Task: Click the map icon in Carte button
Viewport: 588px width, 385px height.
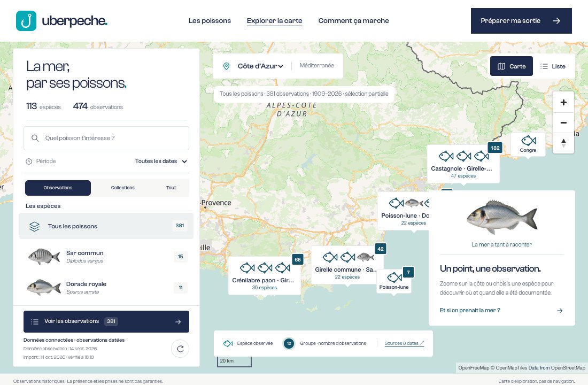Action: click(501, 66)
